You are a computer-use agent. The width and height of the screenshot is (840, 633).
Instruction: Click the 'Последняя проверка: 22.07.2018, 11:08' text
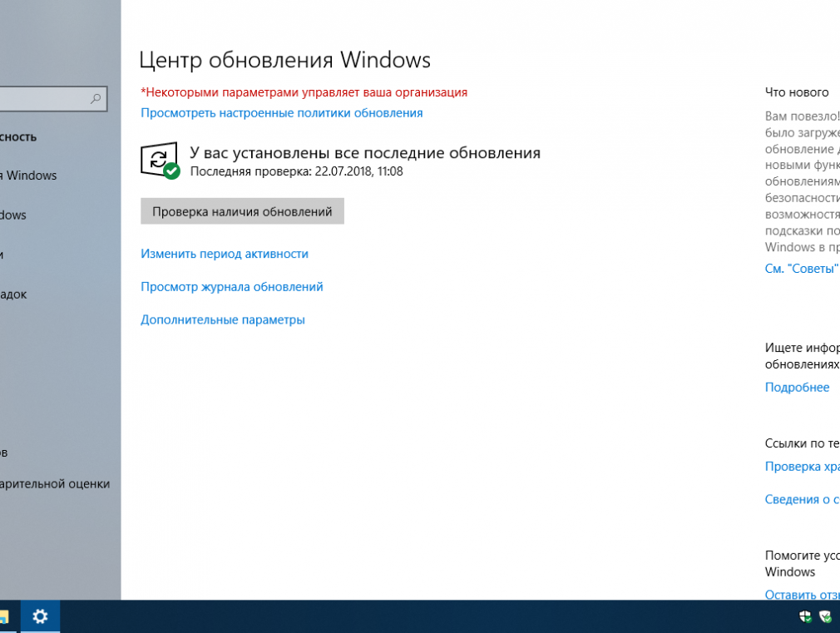pyautogui.click(x=296, y=171)
